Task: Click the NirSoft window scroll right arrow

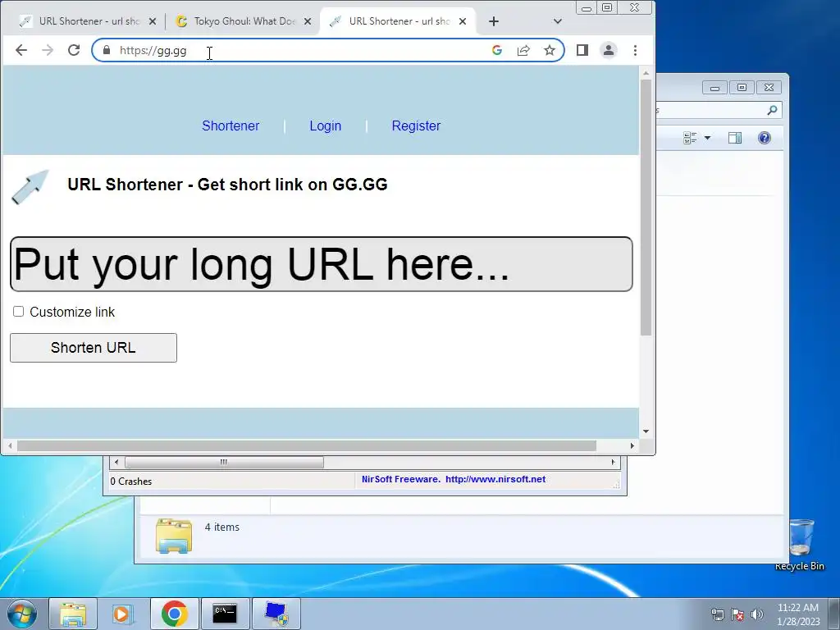Action: coord(614,462)
